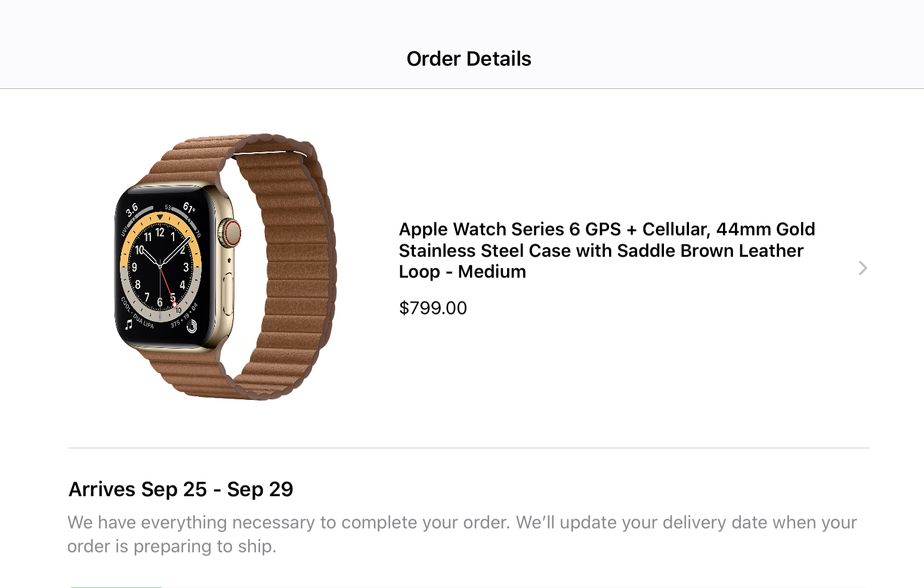
Task: Tap the 12 numeral on the watch dial
Action: [x=160, y=232]
